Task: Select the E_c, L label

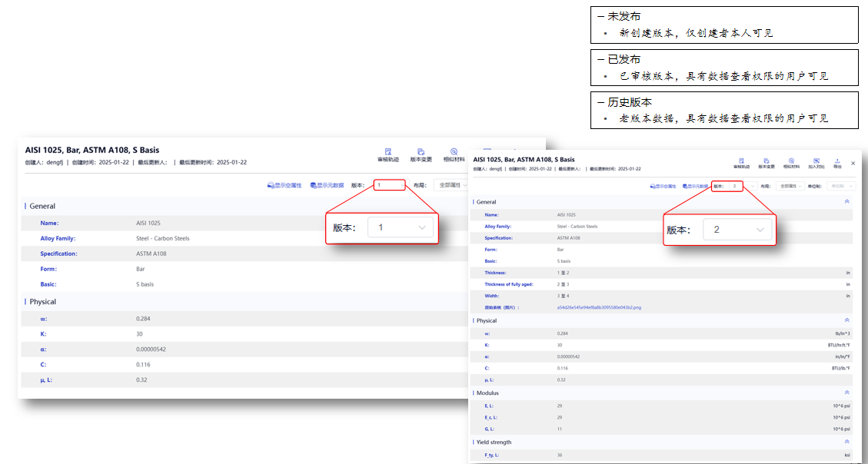Action: tap(491, 417)
